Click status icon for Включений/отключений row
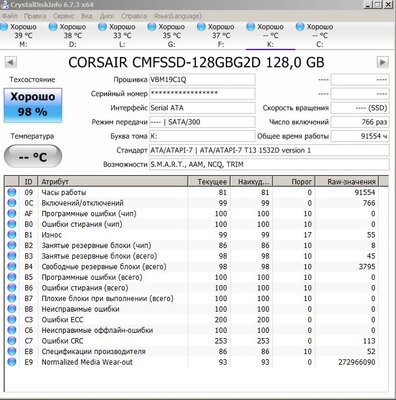396x400 pixels. [x=12, y=203]
